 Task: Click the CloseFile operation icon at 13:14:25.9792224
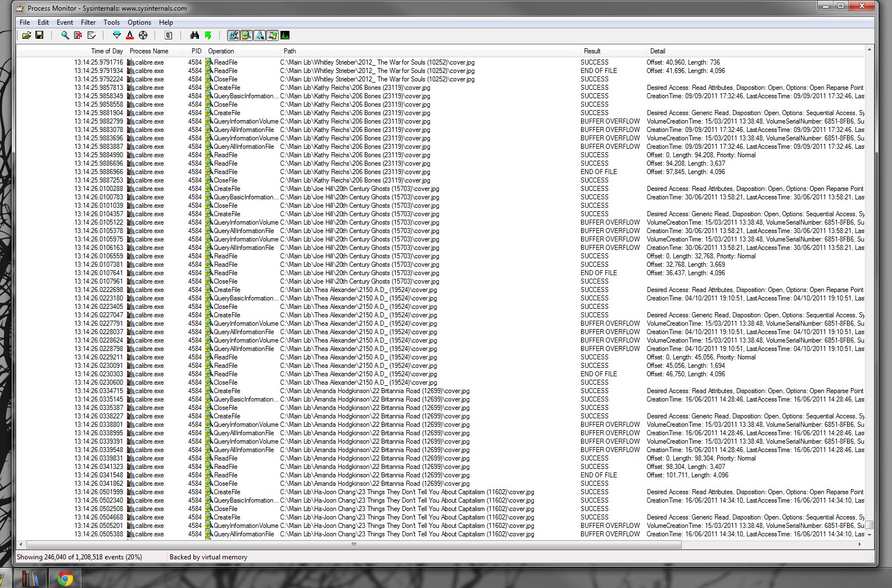click(x=209, y=79)
